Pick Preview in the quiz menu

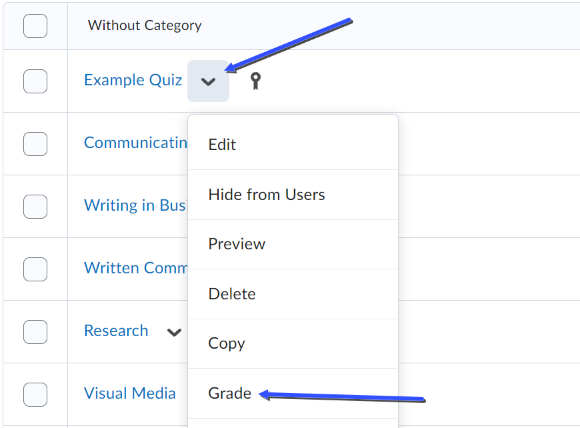pyautogui.click(x=292, y=244)
